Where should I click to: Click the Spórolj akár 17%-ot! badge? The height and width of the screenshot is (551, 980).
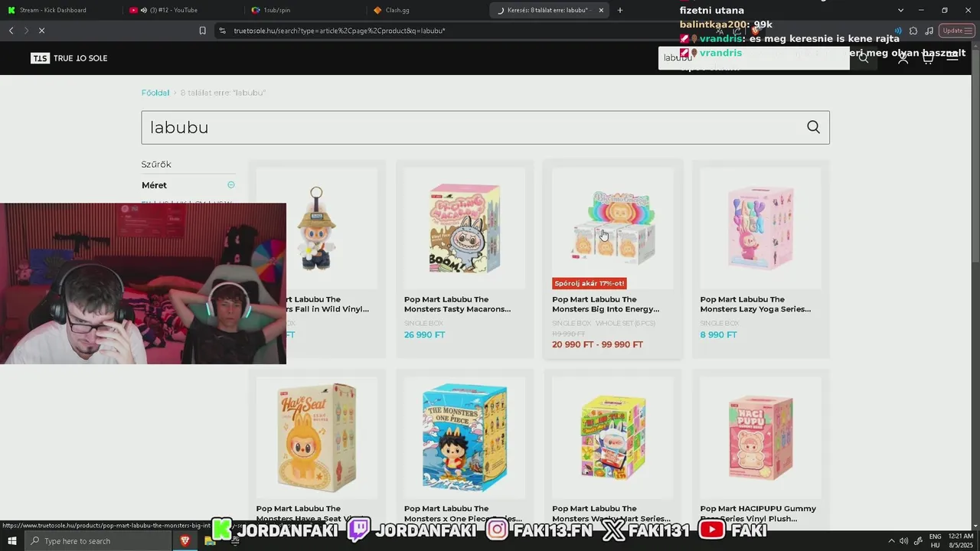pyautogui.click(x=590, y=283)
